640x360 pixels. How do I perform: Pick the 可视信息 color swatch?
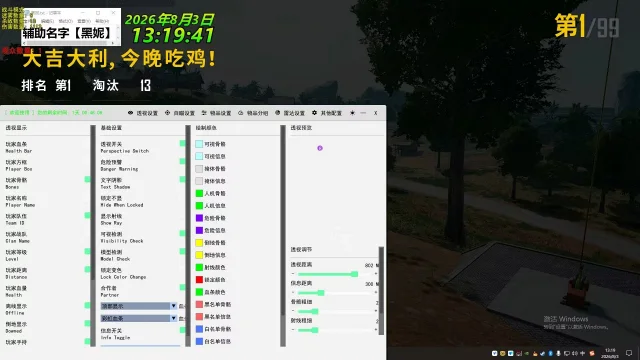(199, 156)
